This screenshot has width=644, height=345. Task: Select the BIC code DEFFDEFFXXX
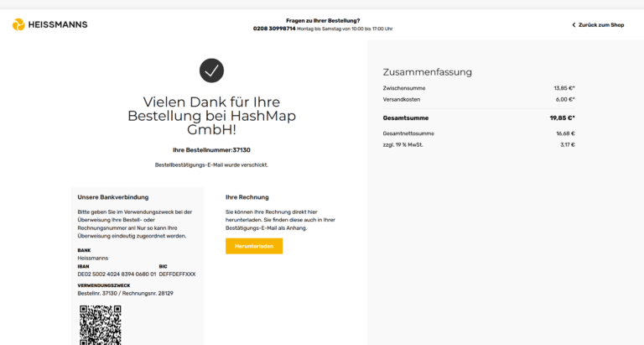[x=177, y=274]
